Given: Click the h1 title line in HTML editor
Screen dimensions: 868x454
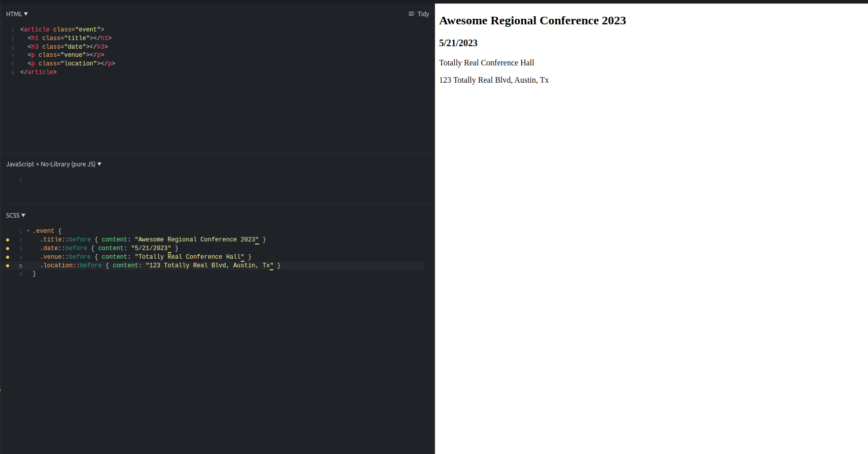Looking at the screenshot, I should coord(69,38).
